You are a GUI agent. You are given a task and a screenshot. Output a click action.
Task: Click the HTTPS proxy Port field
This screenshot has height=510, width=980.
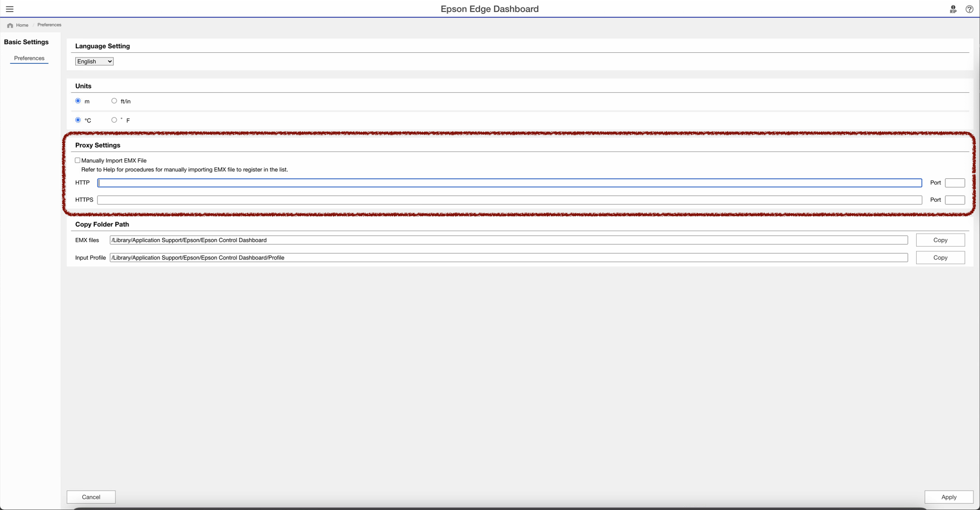pos(954,200)
